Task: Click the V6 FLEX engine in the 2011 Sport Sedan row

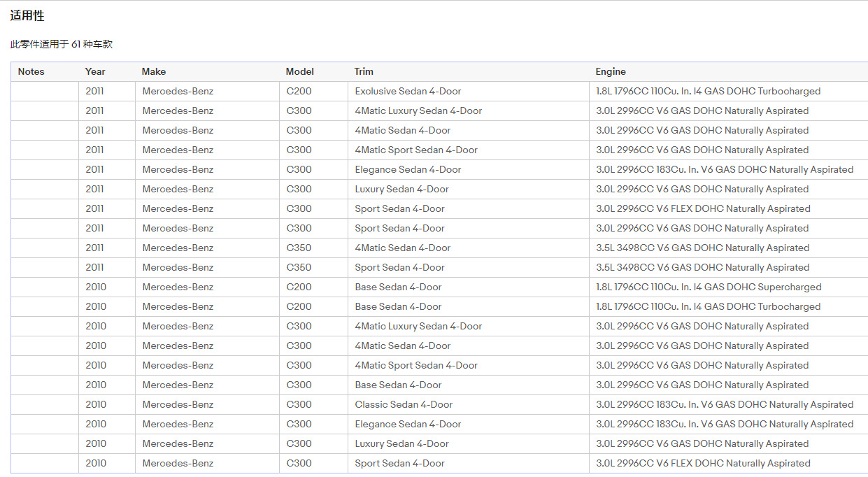Action: 703,208
